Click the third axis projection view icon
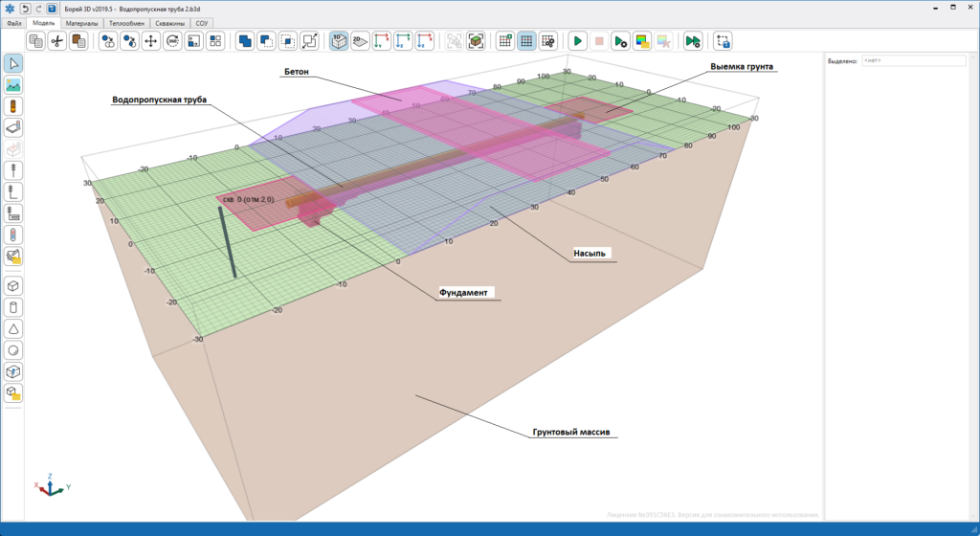 coord(424,41)
